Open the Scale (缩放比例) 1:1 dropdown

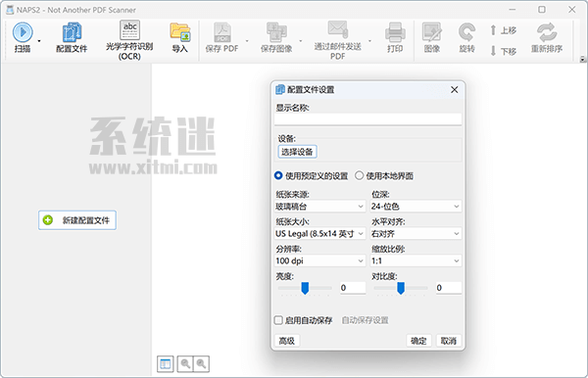click(416, 260)
